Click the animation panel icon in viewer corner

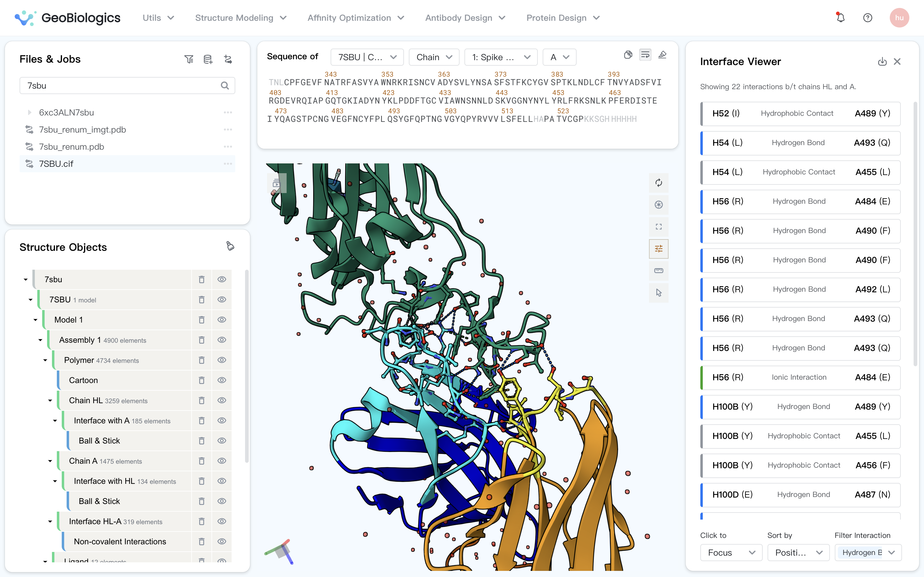pyautogui.click(x=277, y=184)
